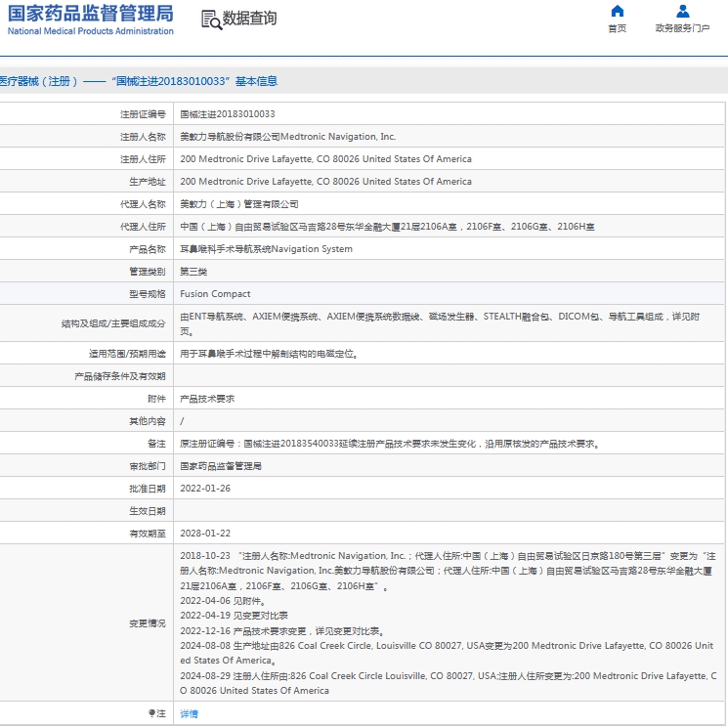Click the 2022-04-19 见变更对比表 entry
This screenshot has width=728, height=728.
(x=234, y=616)
